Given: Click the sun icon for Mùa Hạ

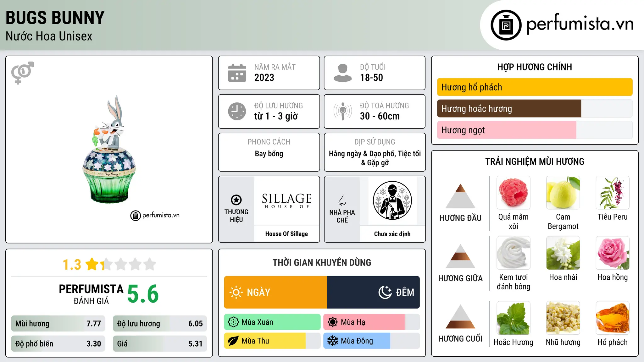Looking at the screenshot, I should click(x=333, y=322).
